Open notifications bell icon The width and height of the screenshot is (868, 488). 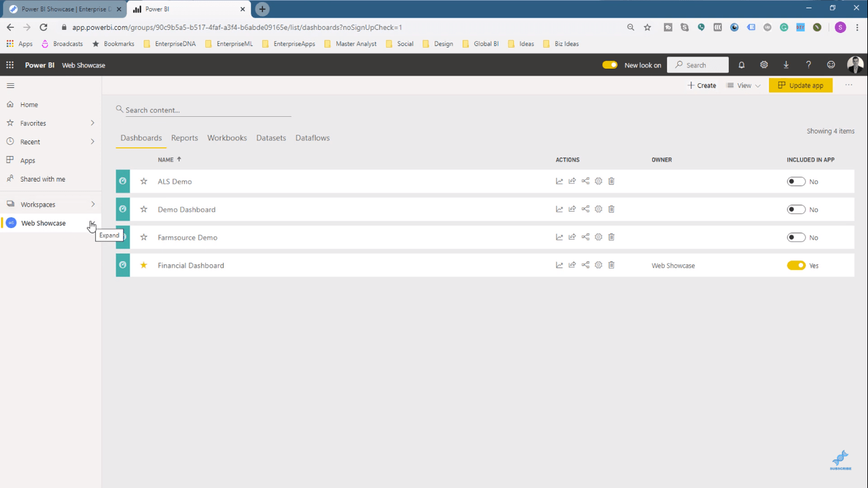742,65
